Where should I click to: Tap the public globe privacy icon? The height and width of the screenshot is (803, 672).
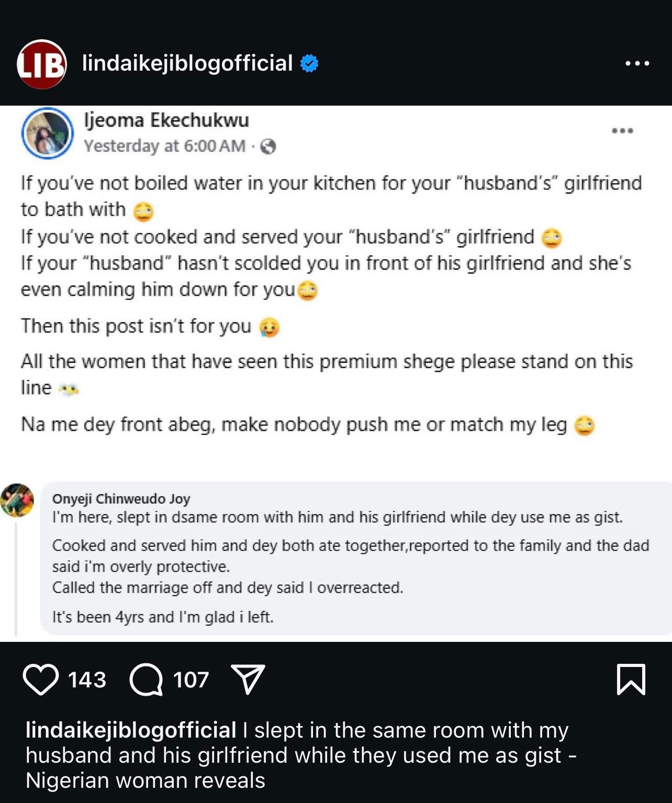tap(268, 146)
